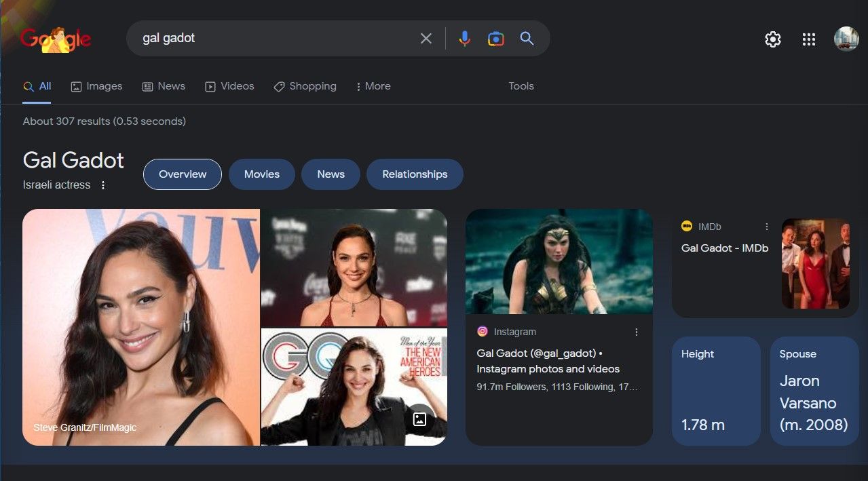The height and width of the screenshot is (481, 868).
Task: Switch to the Videos tab
Action: (229, 86)
